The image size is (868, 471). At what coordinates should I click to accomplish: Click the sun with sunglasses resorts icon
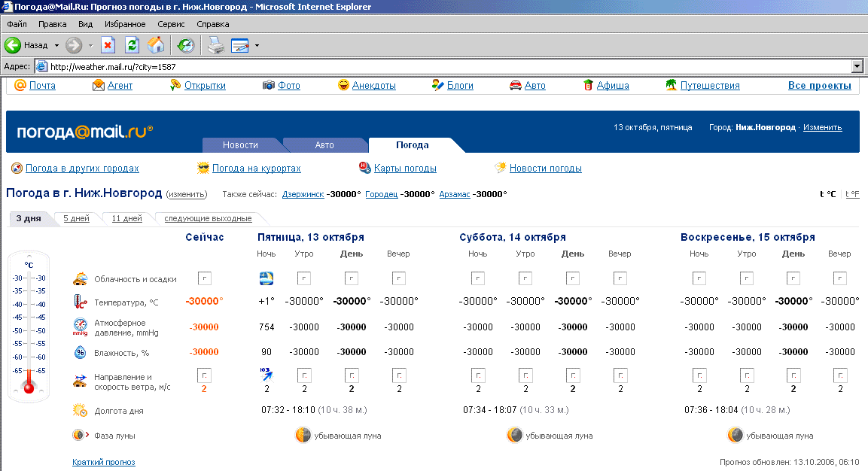(x=203, y=168)
